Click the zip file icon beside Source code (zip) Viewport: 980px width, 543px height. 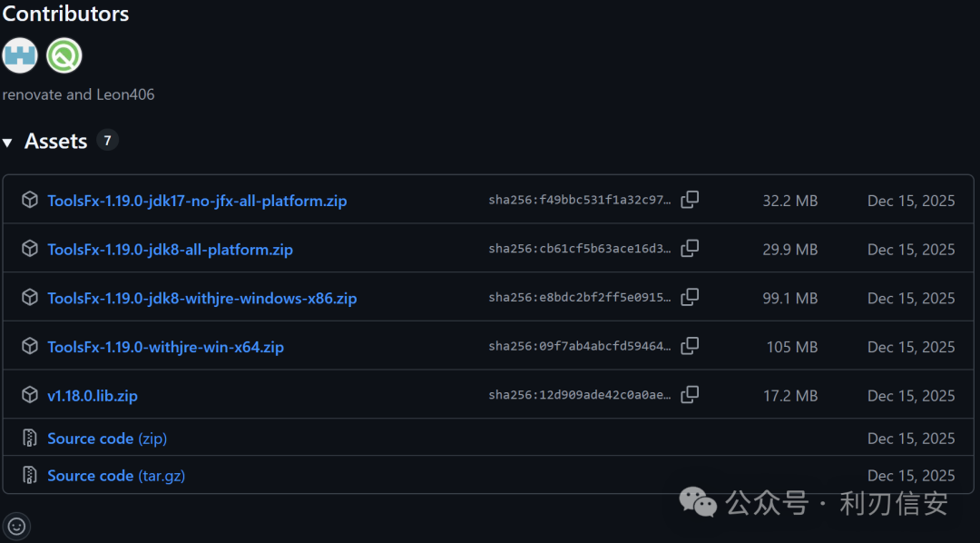click(30, 439)
